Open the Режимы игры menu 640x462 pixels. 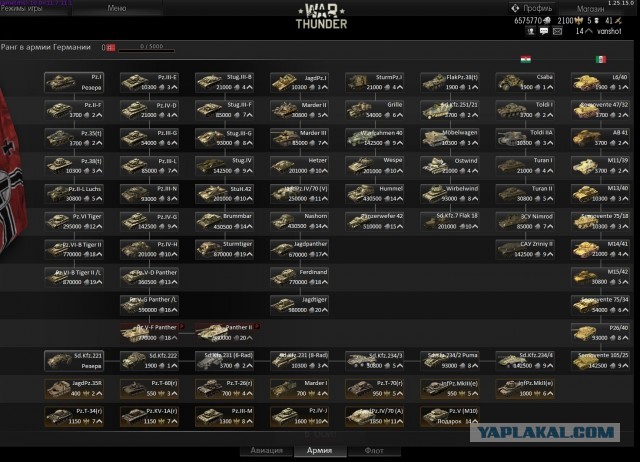click(x=21, y=8)
